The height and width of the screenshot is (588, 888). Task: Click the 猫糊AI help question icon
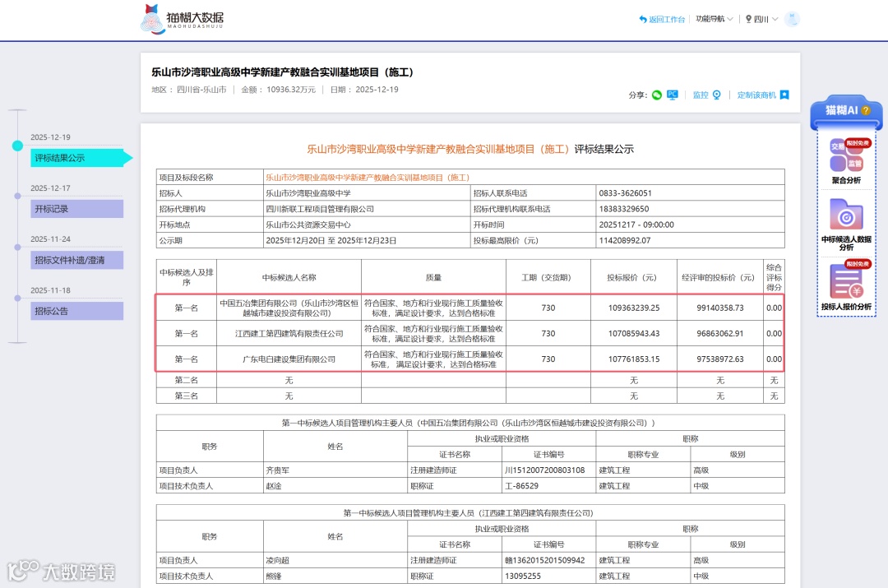pos(866,110)
